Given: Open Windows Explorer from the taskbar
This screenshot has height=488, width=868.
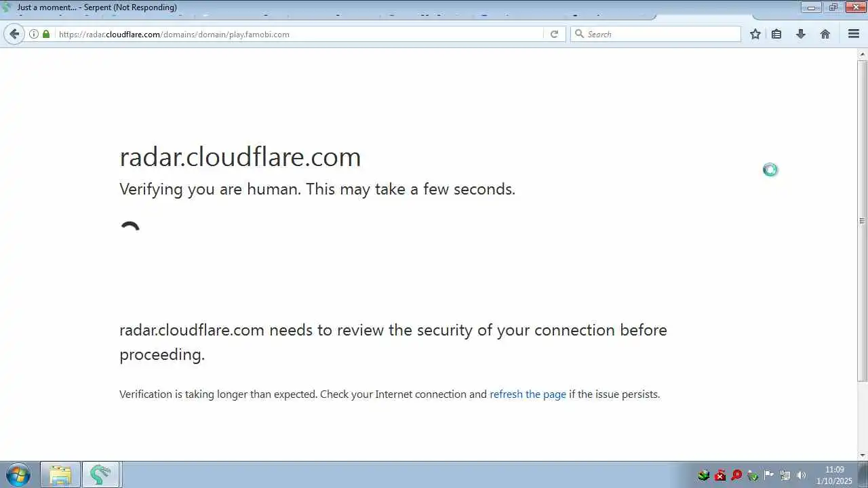Looking at the screenshot, I should tap(60, 474).
